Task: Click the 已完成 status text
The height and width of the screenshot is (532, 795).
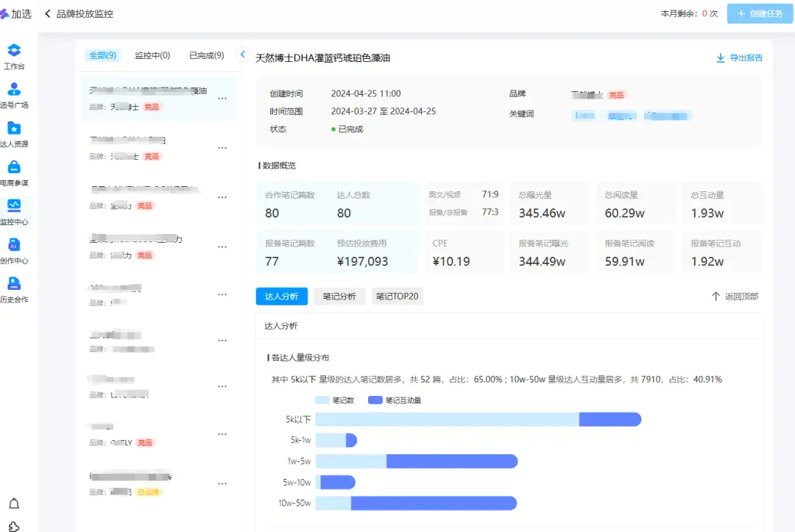Action: [350, 130]
